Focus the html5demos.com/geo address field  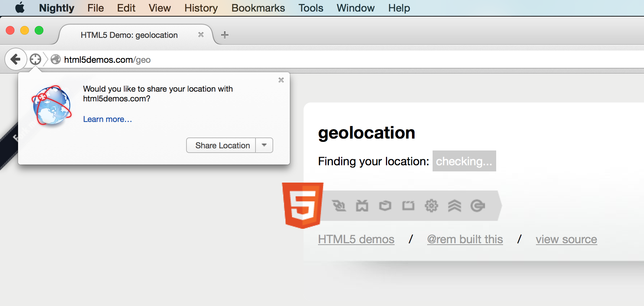pyautogui.click(x=325, y=60)
